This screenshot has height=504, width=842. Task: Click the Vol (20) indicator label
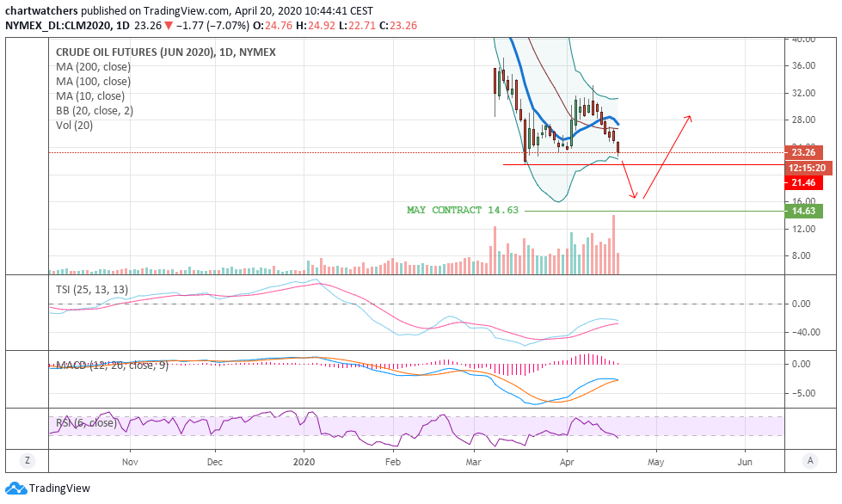74,125
